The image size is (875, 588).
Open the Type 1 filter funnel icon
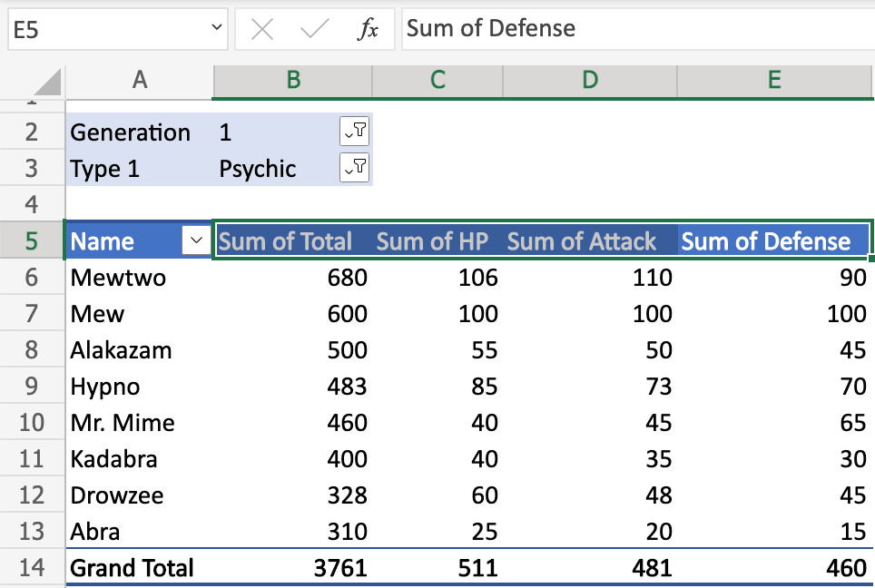tap(356, 167)
